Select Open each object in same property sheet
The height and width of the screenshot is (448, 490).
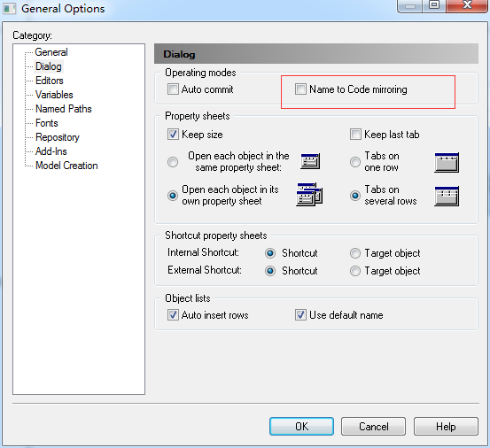173,162
